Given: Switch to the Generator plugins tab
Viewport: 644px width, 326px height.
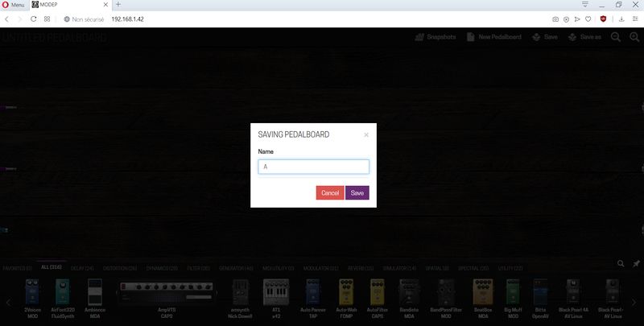Looking at the screenshot, I should [x=236, y=268].
